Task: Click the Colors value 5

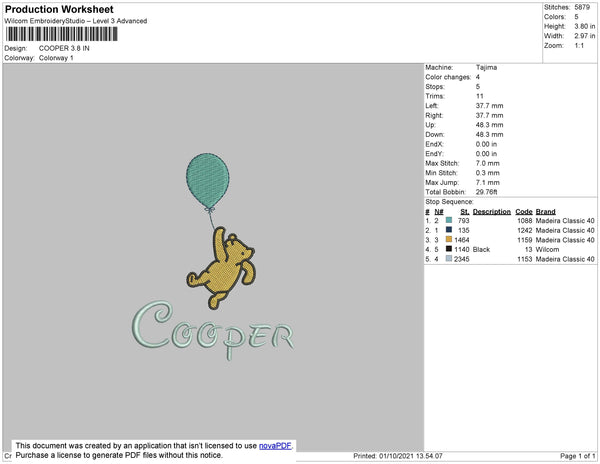Action: (576, 17)
